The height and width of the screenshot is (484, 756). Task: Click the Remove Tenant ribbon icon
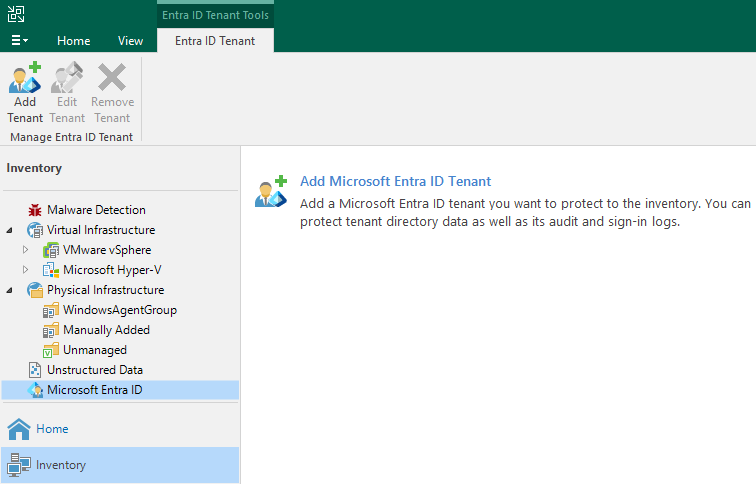tap(112, 78)
